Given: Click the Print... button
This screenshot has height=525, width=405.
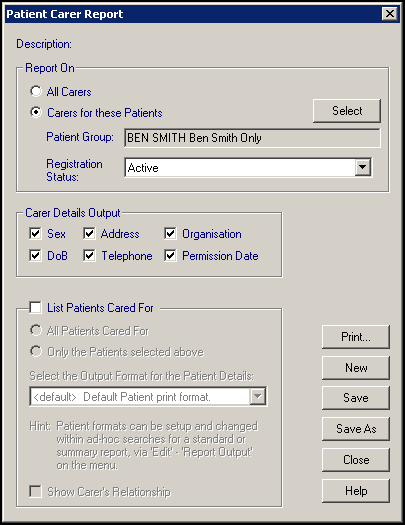Looking at the screenshot, I should (356, 337).
